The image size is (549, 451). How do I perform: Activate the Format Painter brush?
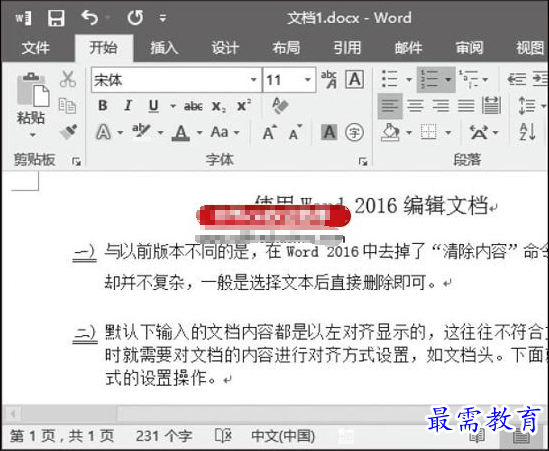point(69,132)
